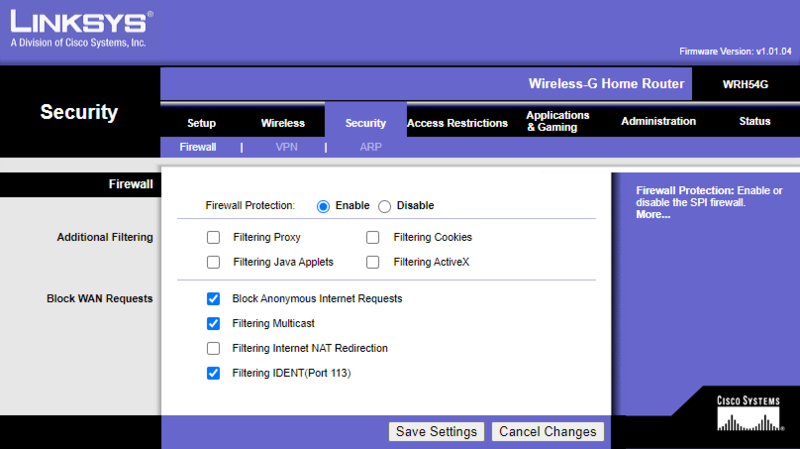
Task: Click the Firewall section header
Action: 131,184
